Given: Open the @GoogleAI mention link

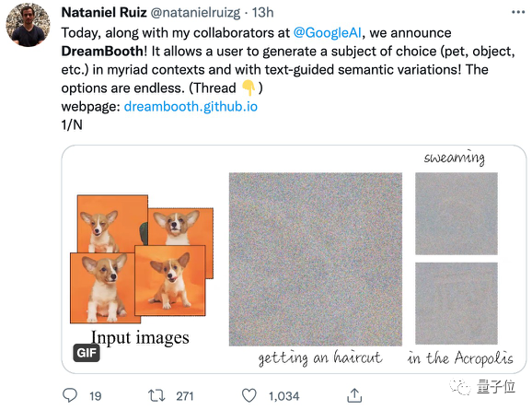Looking at the screenshot, I should 327,33.
